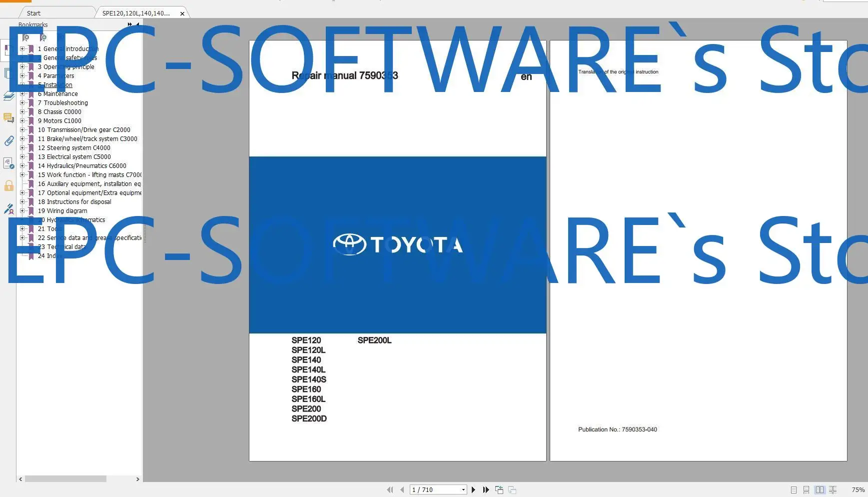
Task: Open bookmark 10 Transmission/Drive gear C2000
Action: pyautogui.click(x=84, y=130)
